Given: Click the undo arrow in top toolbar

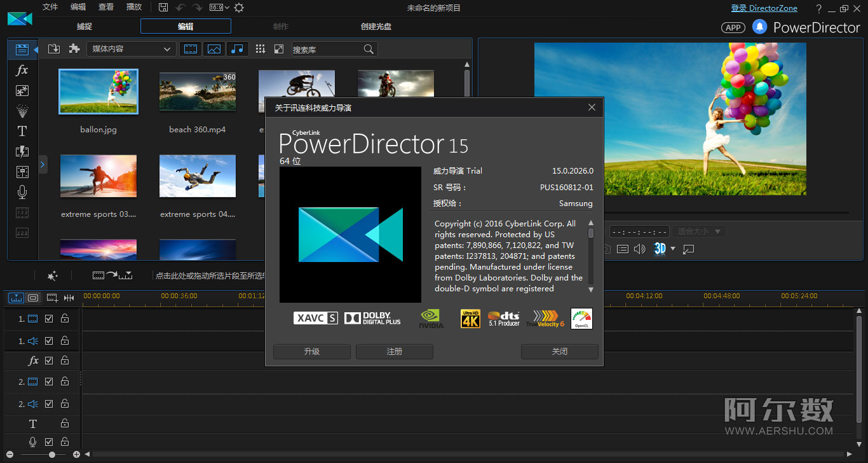Looking at the screenshot, I should pyautogui.click(x=180, y=8).
